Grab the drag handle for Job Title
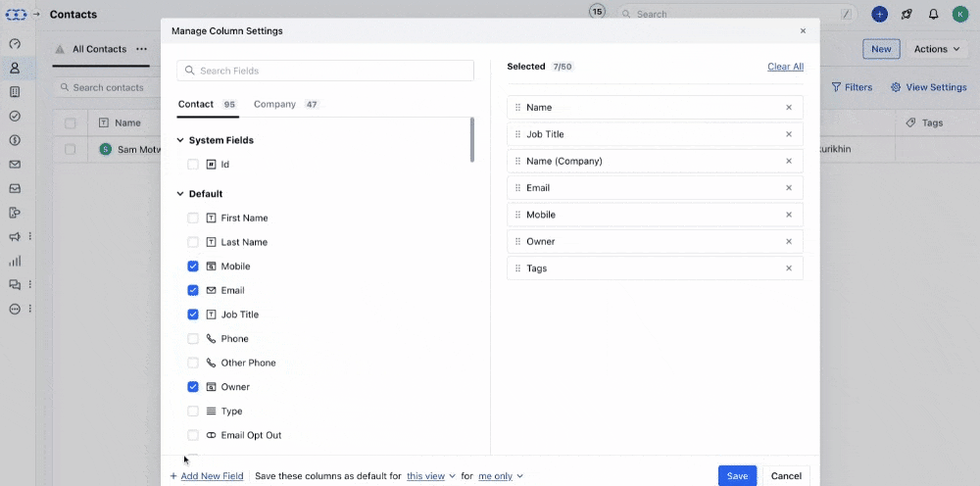The width and height of the screenshot is (980, 486). point(517,134)
